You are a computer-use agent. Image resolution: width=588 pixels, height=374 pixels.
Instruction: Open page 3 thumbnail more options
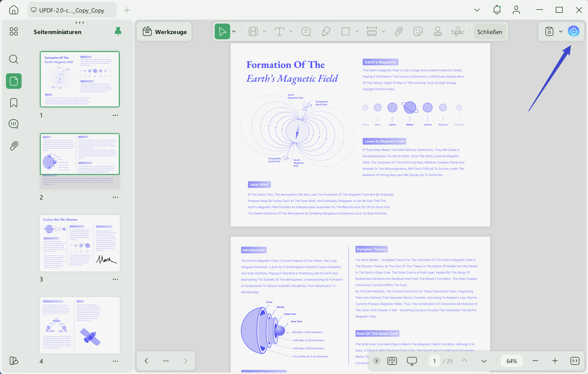[115, 279]
